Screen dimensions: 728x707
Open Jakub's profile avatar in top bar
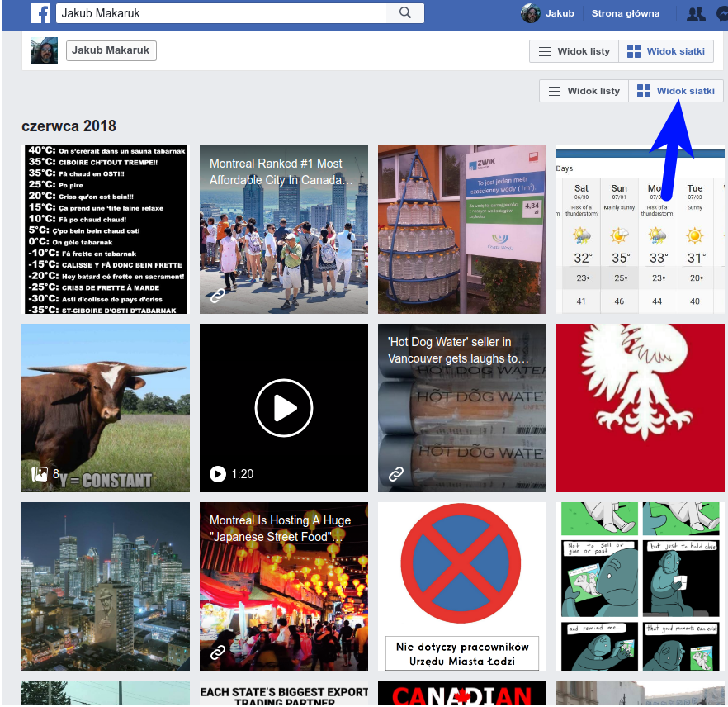coord(530,13)
